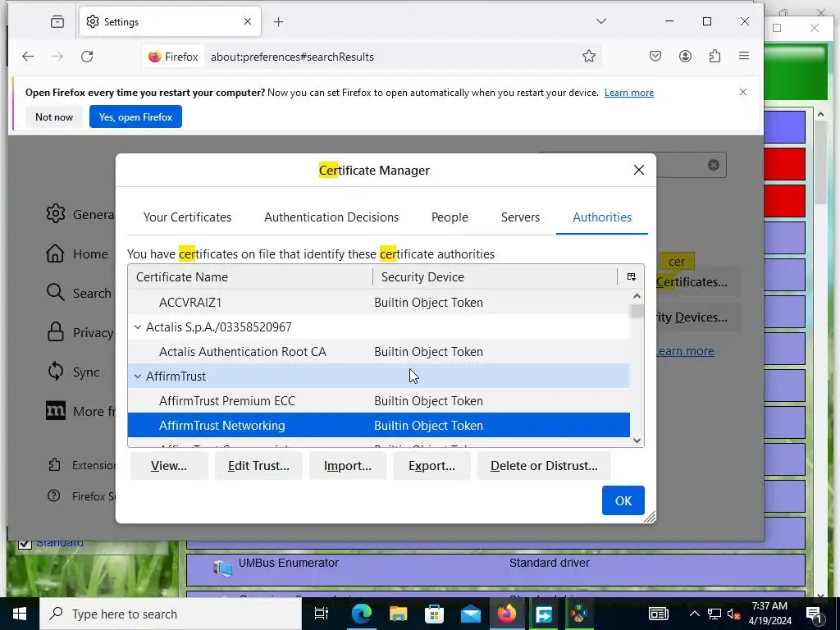Click the Firefox View icon in tab bar
Image resolution: width=840 pixels, height=630 pixels.
57,21
